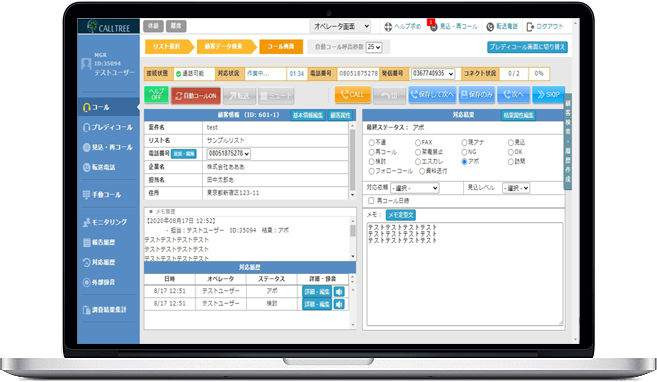
Task: Click the ログアウト logout icon
Action: coord(530,26)
